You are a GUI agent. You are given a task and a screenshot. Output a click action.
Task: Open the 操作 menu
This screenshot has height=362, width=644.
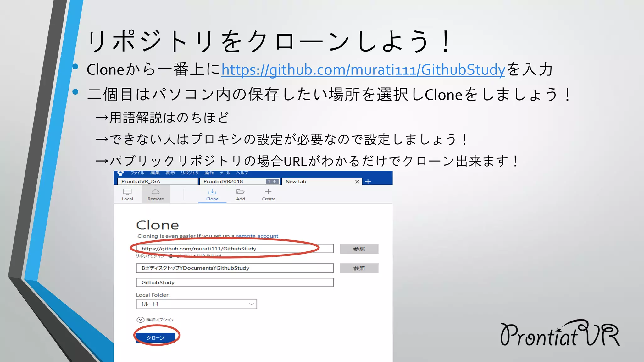pos(209,173)
